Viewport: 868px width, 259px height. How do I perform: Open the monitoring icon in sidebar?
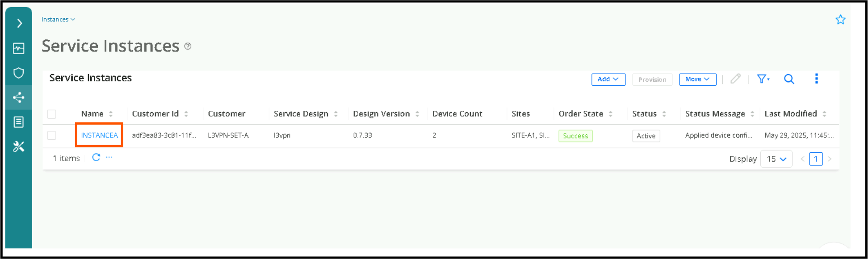click(x=19, y=48)
